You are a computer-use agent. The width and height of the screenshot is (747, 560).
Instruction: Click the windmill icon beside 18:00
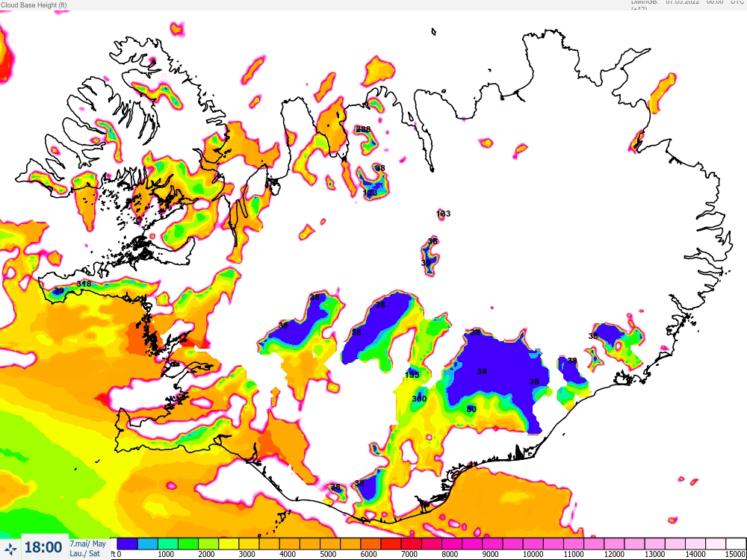(x=10, y=549)
